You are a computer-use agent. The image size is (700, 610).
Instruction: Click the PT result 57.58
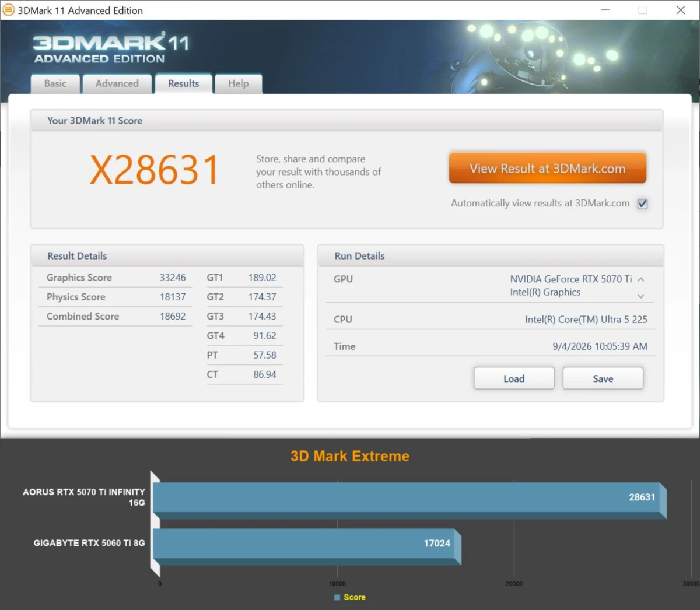[265, 355]
